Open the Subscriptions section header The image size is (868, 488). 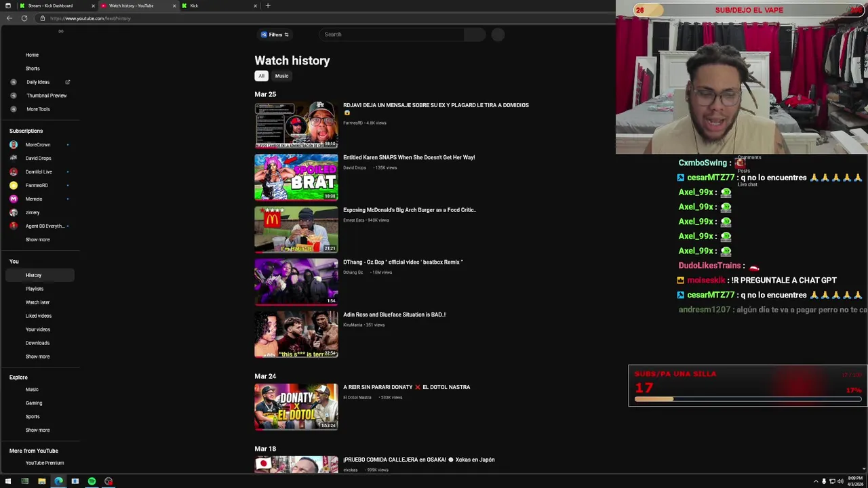[26, 131]
